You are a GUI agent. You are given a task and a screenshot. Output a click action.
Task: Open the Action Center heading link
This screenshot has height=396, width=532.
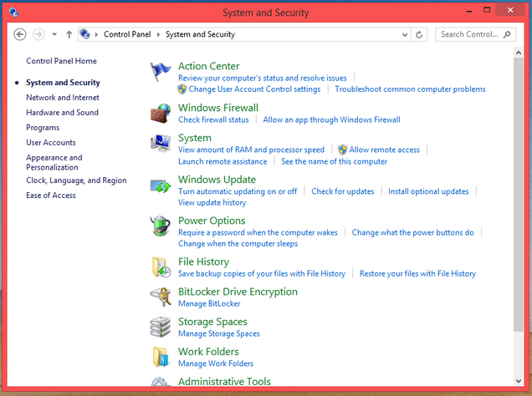(208, 66)
